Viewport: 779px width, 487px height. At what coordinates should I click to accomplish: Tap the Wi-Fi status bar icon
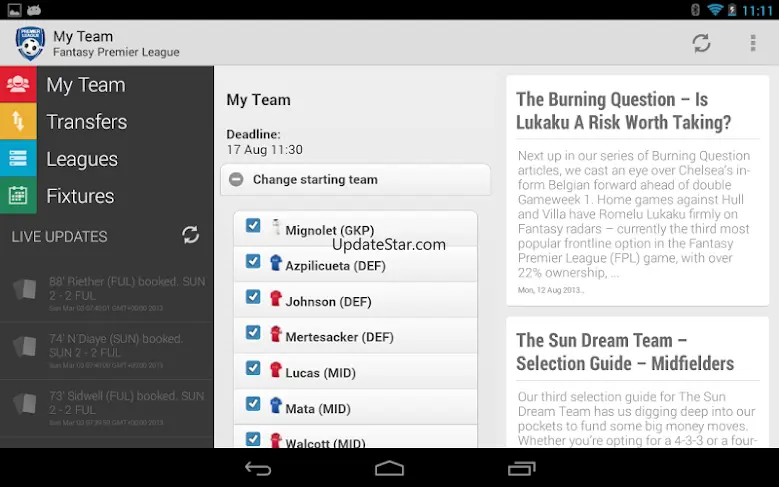tap(715, 9)
